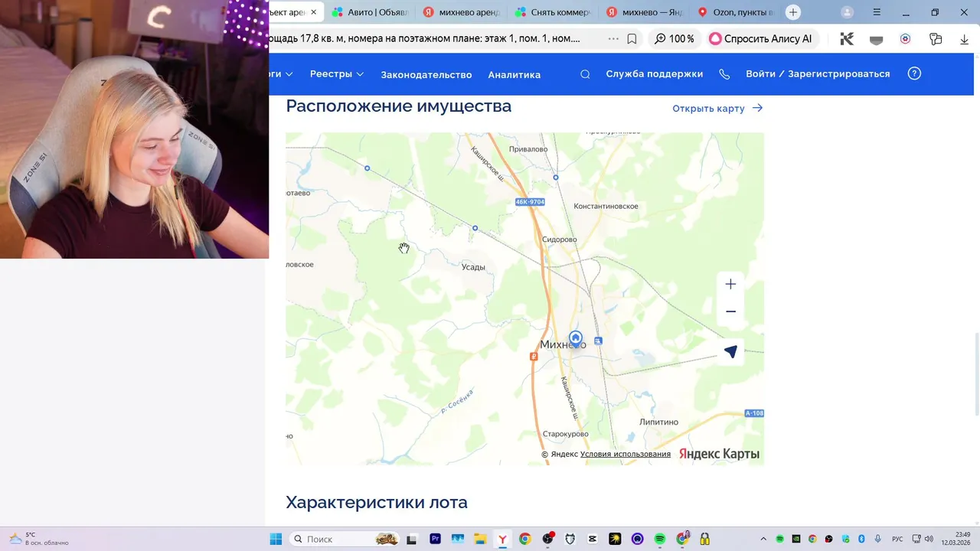This screenshot has height=551, width=980.
Task: Open File Explorer from taskbar
Action: (x=480, y=539)
